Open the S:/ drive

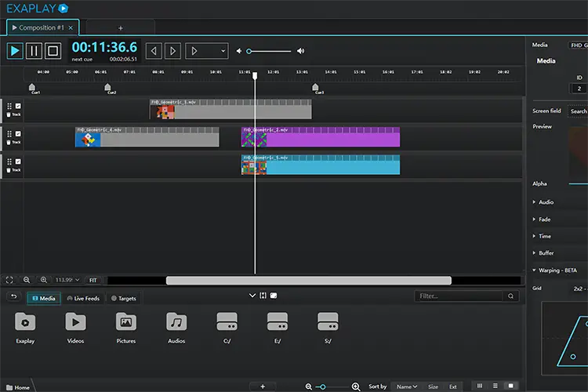click(328, 327)
